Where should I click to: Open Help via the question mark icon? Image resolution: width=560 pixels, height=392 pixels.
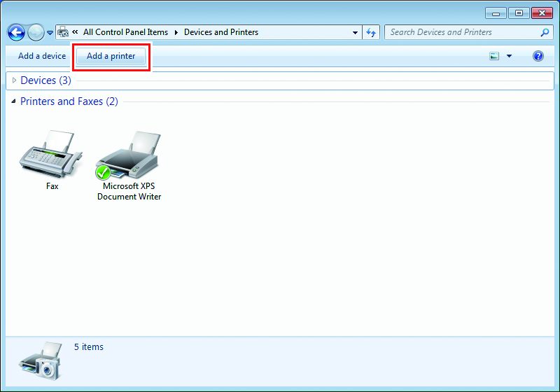tap(538, 56)
